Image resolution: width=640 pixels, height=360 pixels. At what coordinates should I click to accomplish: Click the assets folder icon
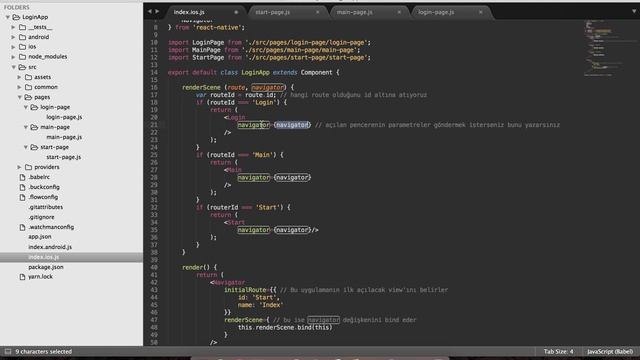coord(29,77)
